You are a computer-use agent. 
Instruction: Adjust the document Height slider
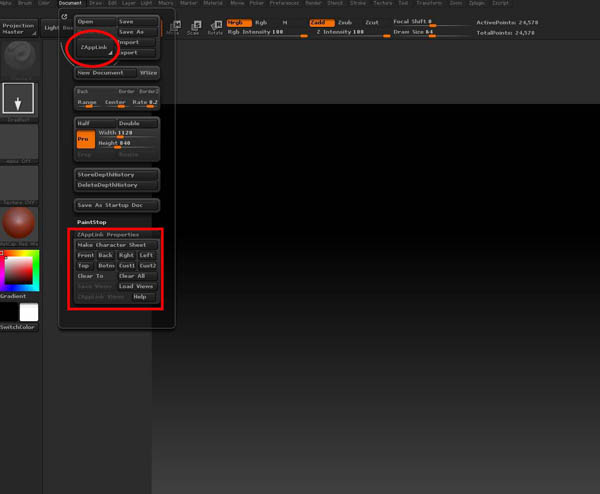click(x=127, y=143)
